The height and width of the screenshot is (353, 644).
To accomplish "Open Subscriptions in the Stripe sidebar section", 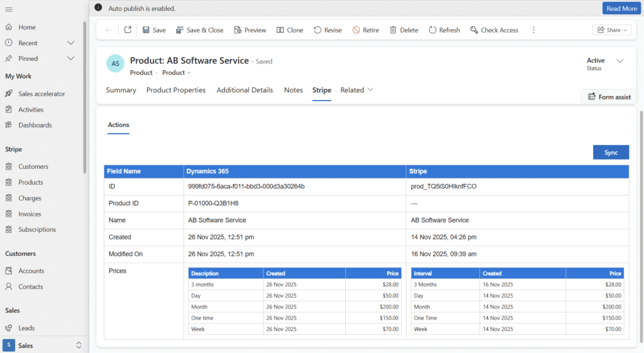I will (37, 230).
